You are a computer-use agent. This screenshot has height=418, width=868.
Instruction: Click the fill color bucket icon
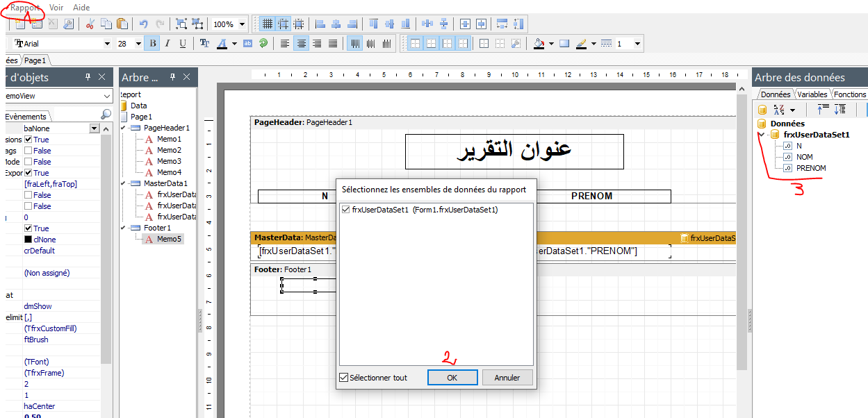tap(539, 43)
